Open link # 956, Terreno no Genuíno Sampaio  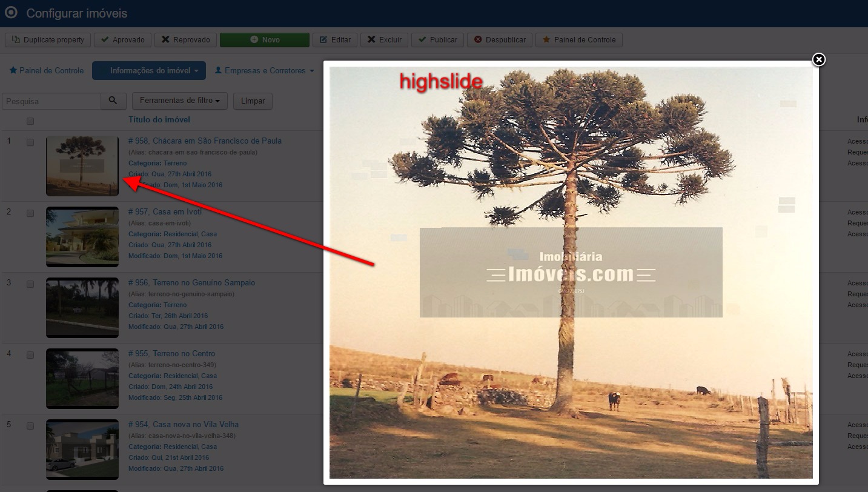point(191,283)
